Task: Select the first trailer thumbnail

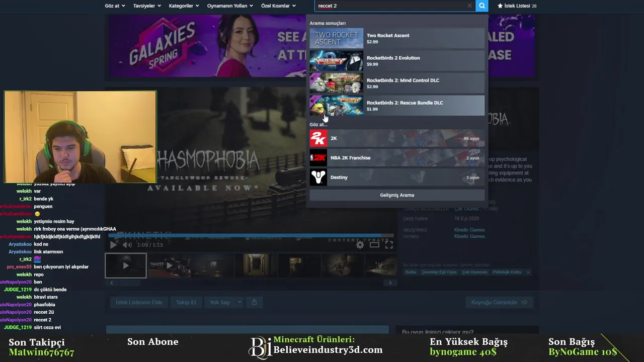Action: (x=126, y=265)
